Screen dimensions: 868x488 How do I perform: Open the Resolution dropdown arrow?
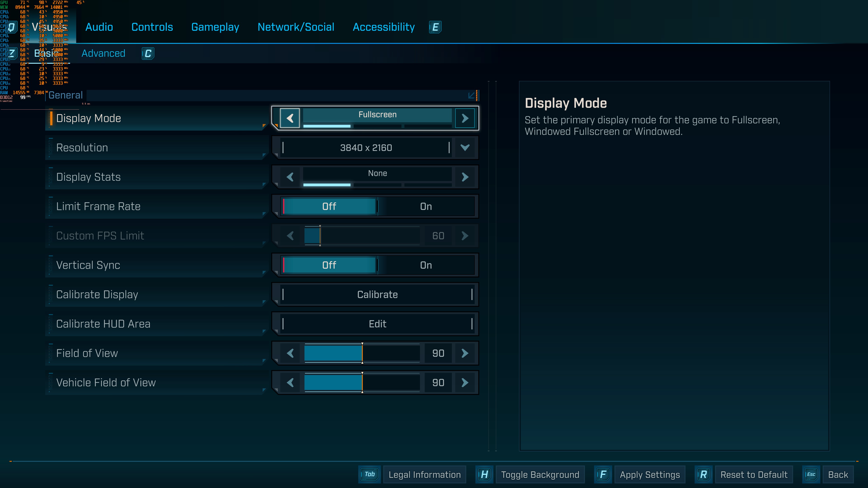(x=465, y=148)
